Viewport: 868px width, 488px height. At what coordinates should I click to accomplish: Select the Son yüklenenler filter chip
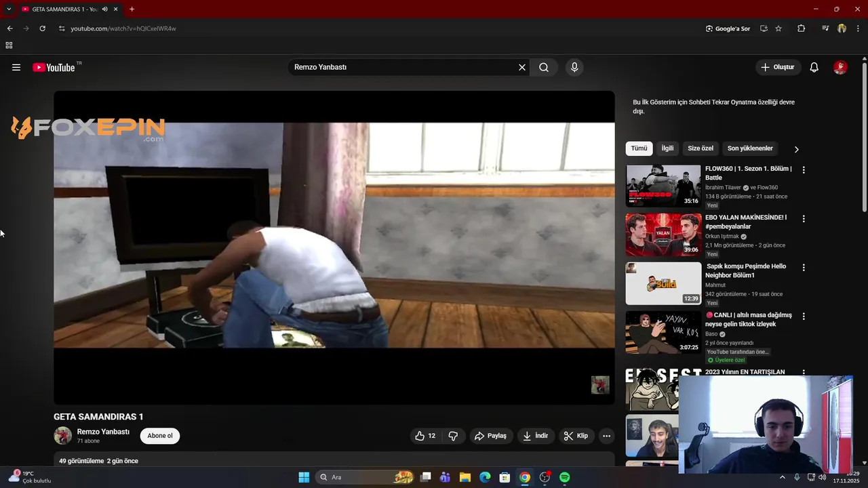pyautogui.click(x=750, y=148)
